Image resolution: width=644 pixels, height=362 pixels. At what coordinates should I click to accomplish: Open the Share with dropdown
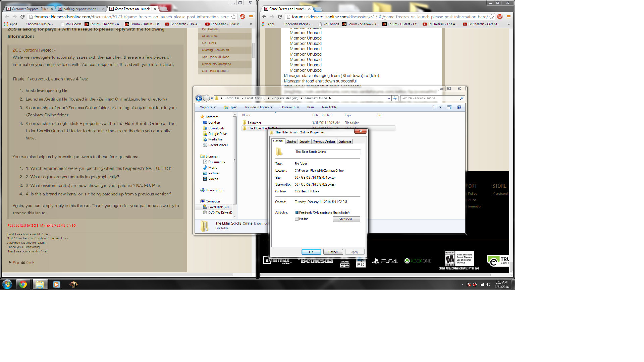[290, 107]
